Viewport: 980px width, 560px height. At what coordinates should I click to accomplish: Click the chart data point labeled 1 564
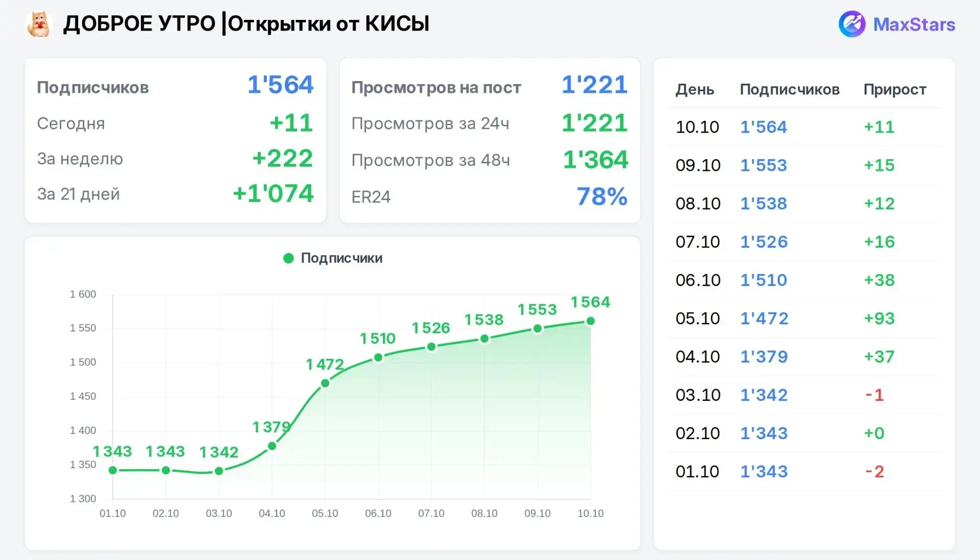[x=591, y=321]
